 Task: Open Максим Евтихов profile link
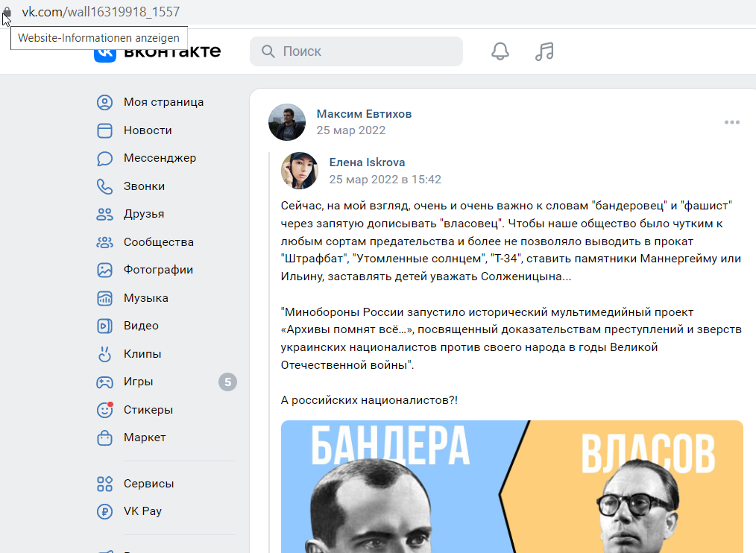coord(364,114)
